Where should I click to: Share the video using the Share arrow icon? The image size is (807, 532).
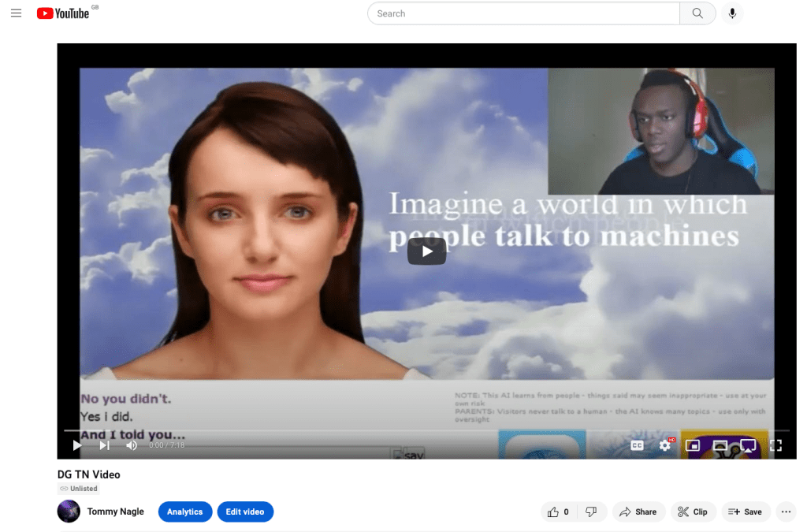click(x=638, y=512)
